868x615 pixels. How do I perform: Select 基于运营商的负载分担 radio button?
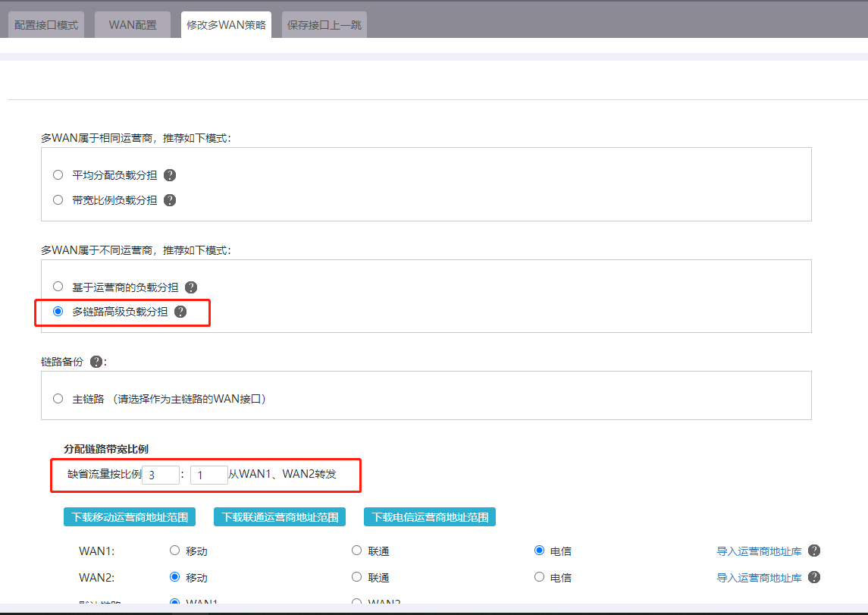[x=58, y=286]
